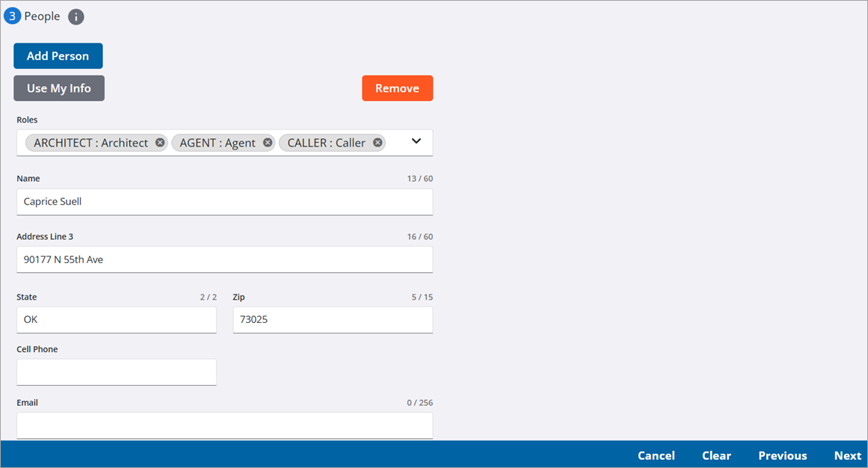
Task: Go back with the Previous button
Action: point(782,455)
